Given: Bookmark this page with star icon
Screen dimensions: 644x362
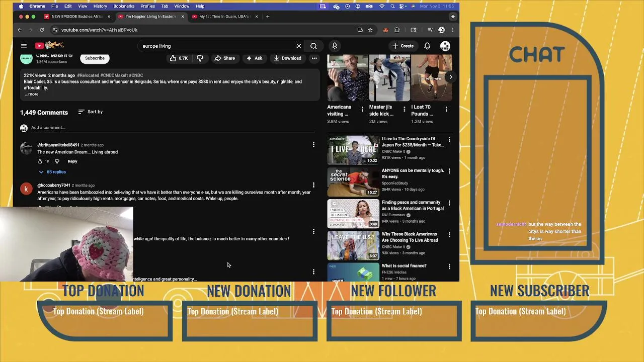Looking at the screenshot, I should tap(370, 30).
